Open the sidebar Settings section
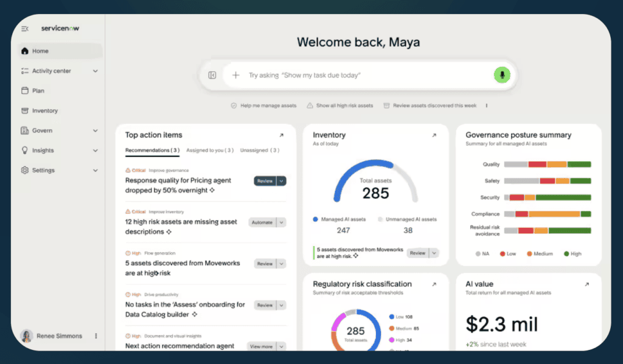This screenshot has width=623, height=364. point(43,170)
